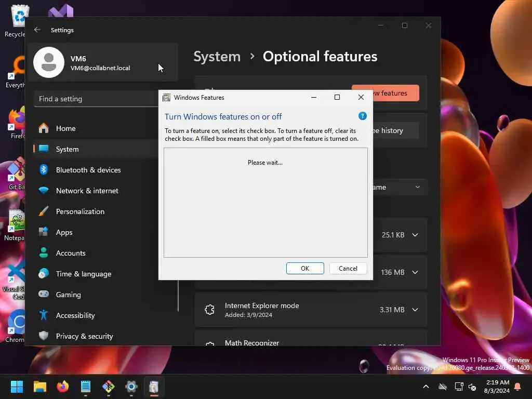
Task: Switch to Settings gear on taskbar
Action: (131, 387)
